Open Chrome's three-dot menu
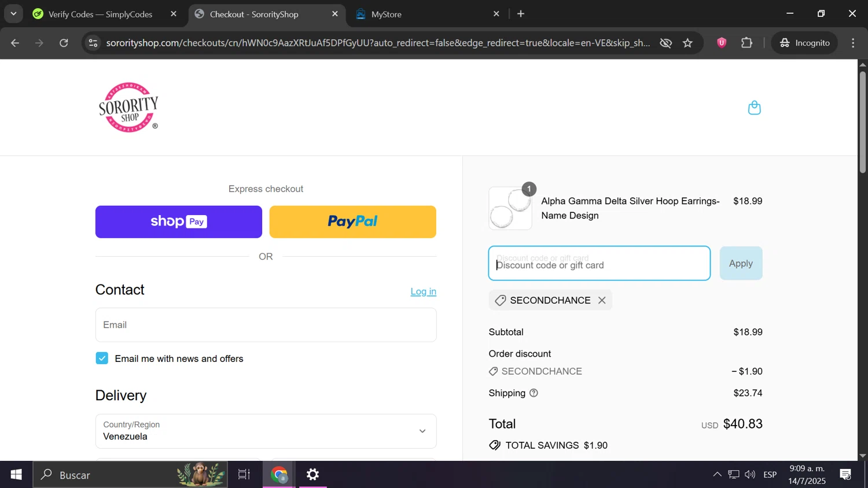 tap(853, 43)
